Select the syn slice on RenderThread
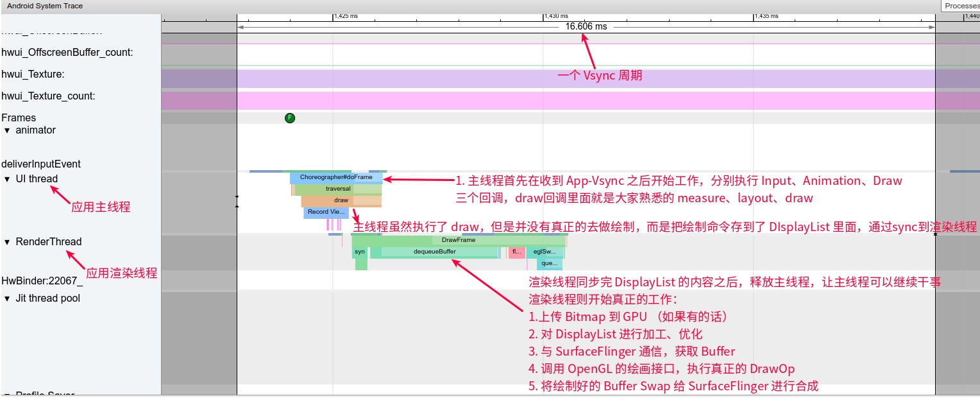 point(359,252)
